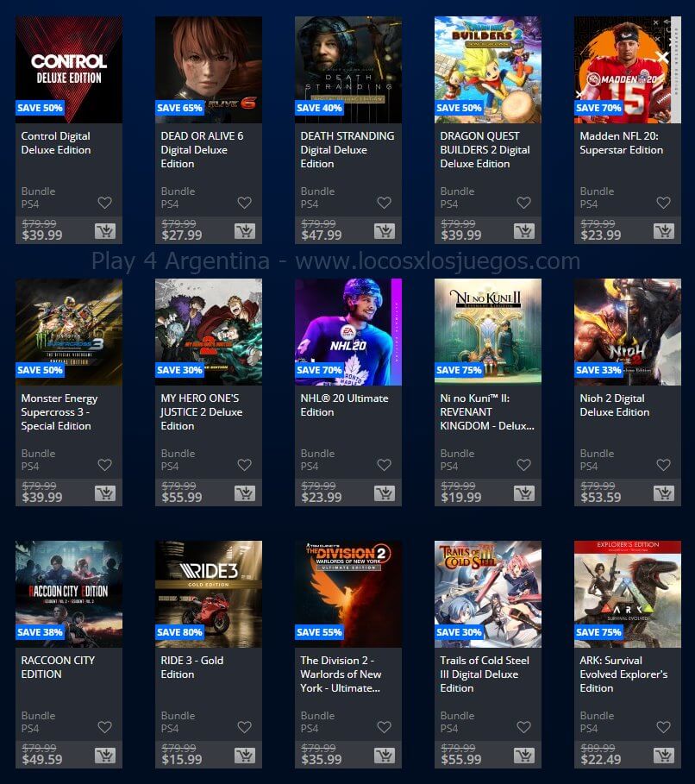Add Trails of Cold Steel III to cart

[x=524, y=756]
